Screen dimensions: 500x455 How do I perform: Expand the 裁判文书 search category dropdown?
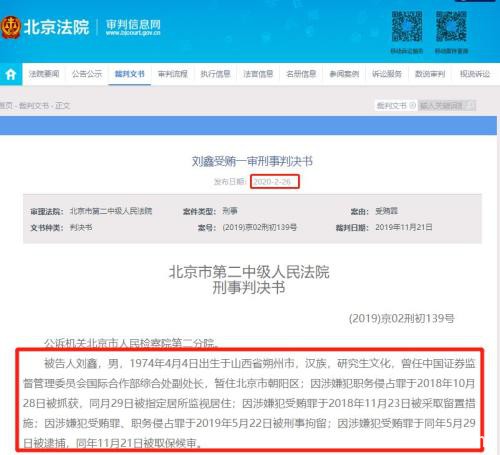tap(396, 106)
